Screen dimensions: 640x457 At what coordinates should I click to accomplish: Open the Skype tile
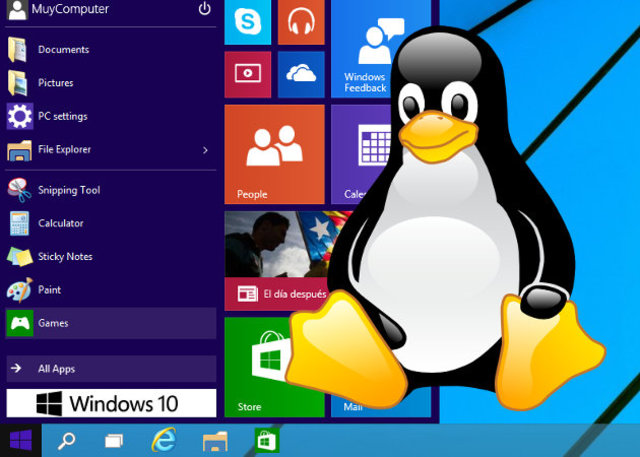[247, 22]
